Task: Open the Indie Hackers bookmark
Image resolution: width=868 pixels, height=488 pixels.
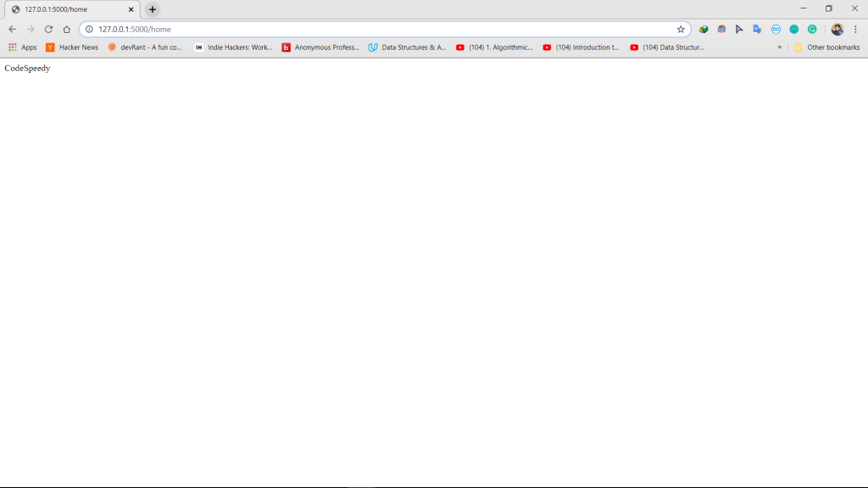Action: 233,47
